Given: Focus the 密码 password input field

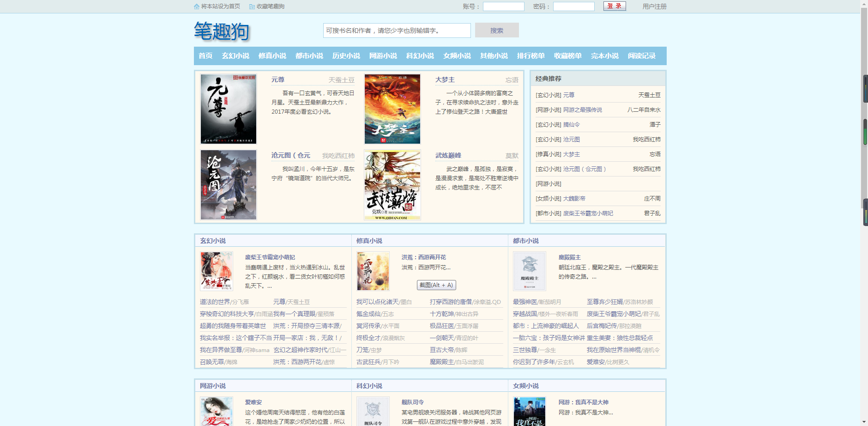Looking at the screenshot, I should click(573, 6).
